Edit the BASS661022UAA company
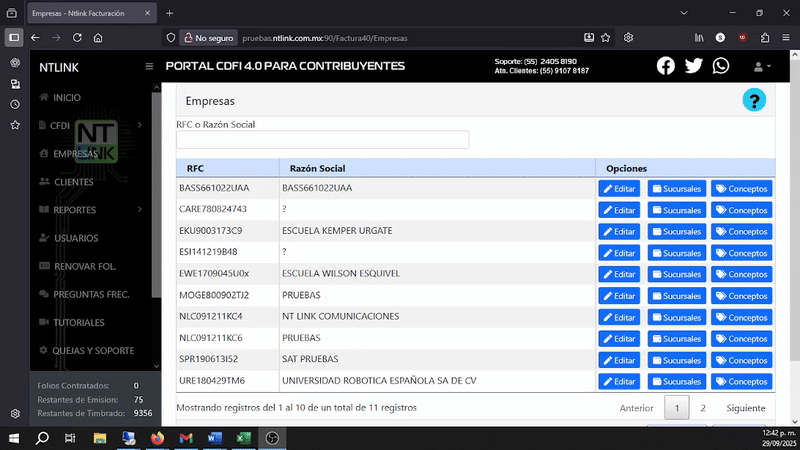The width and height of the screenshot is (800, 450). (x=619, y=189)
